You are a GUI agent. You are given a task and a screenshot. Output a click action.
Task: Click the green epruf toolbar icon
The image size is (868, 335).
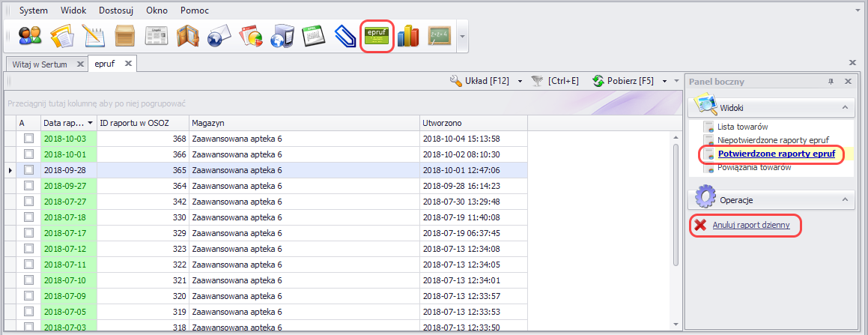click(377, 36)
